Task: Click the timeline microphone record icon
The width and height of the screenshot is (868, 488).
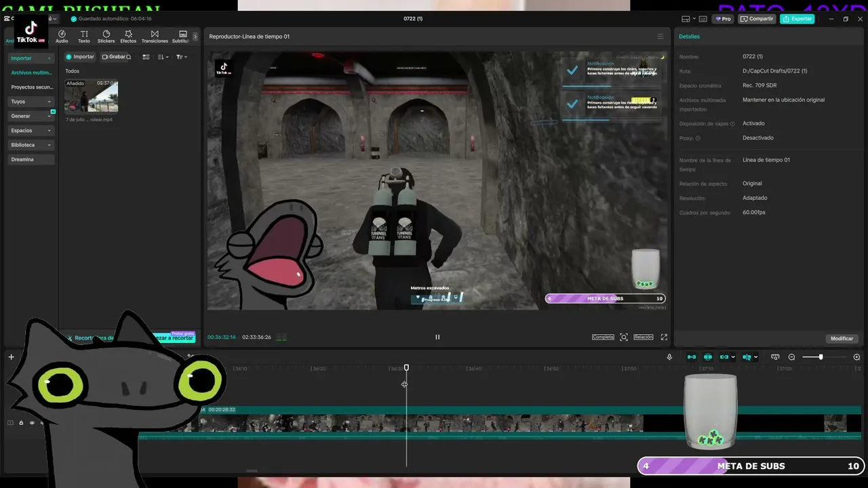Action: (669, 357)
